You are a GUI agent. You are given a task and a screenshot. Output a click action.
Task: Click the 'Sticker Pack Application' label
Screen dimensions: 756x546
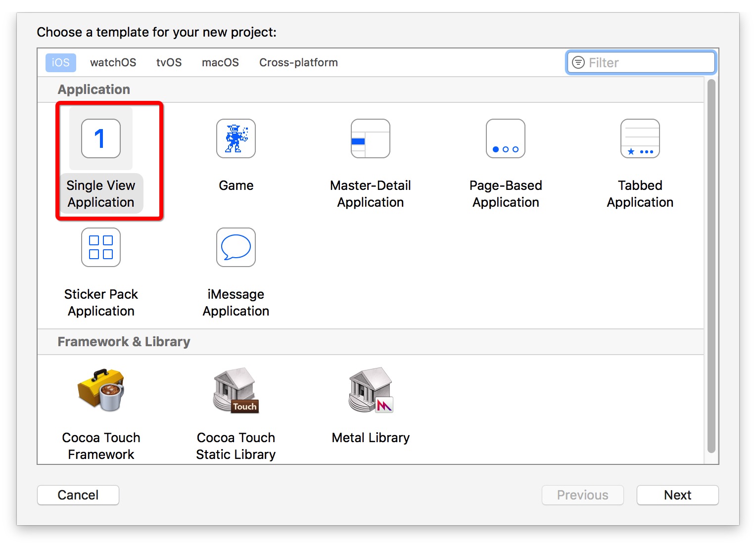tap(101, 303)
